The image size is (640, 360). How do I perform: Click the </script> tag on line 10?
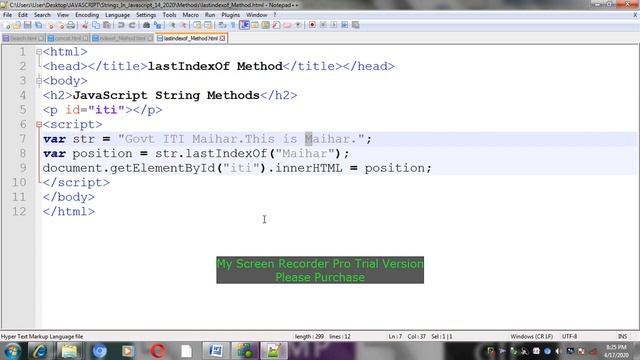76,182
